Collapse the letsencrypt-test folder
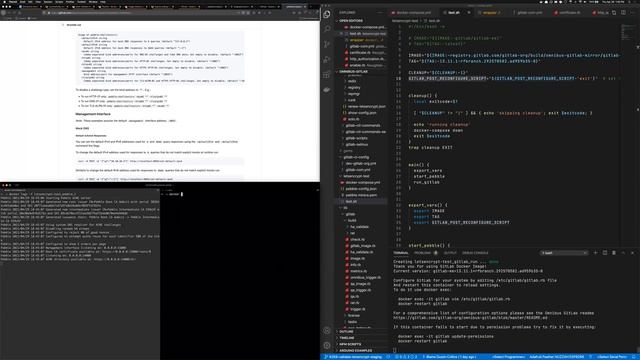The width and height of the screenshot is (640, 360). [356, 176]
